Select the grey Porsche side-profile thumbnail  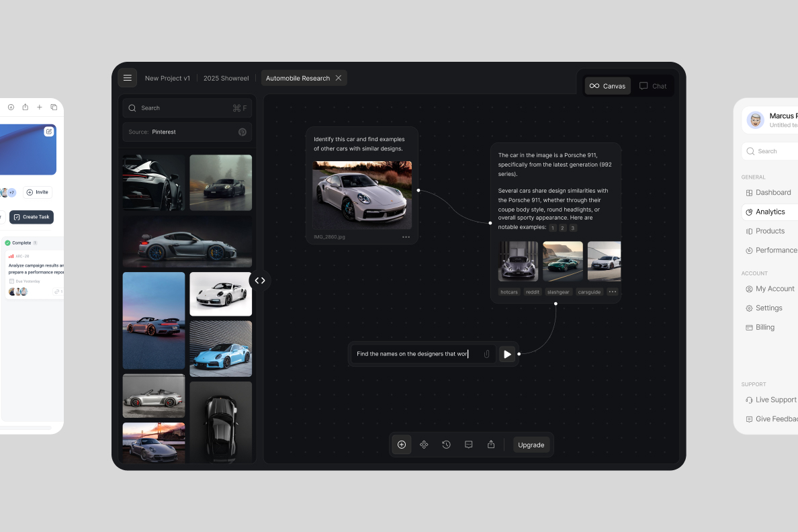coord(187,241)
